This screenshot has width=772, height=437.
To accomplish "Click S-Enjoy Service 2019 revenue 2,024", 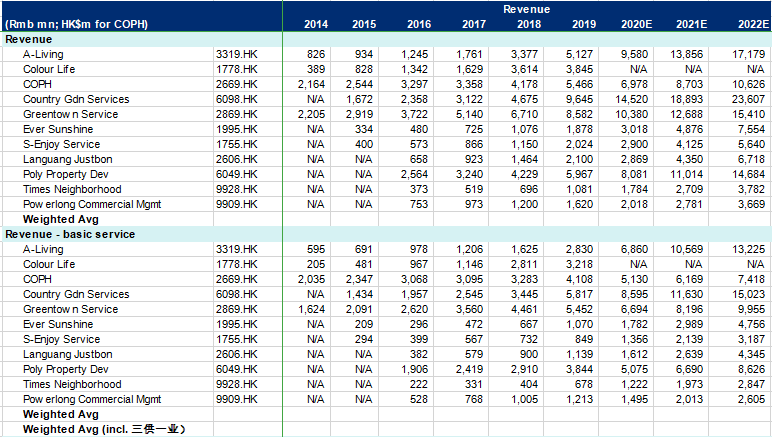I will point(579,144).
